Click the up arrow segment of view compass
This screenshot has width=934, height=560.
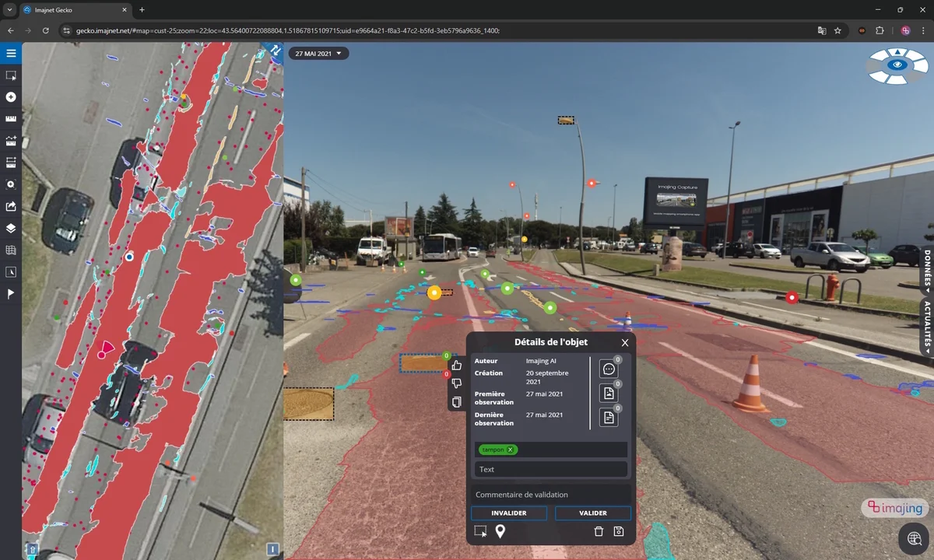[x=897, y=52]
